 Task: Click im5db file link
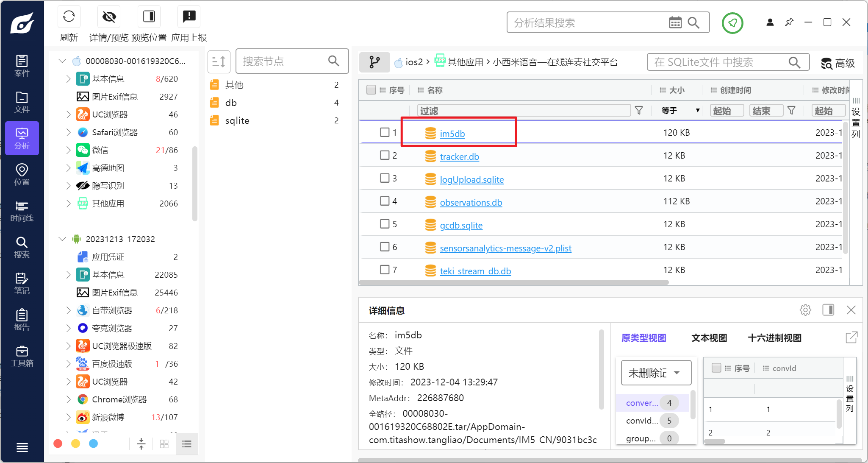(452, 133)
